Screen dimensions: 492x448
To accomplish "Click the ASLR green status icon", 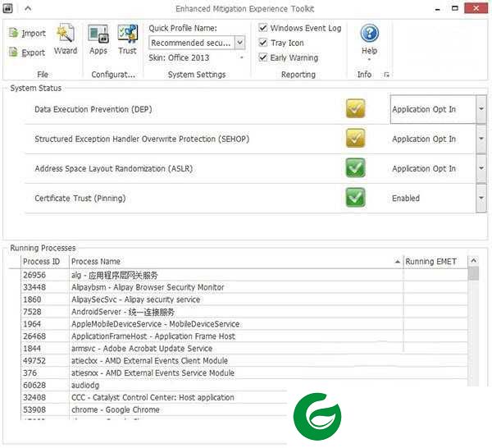I will 356,167.
